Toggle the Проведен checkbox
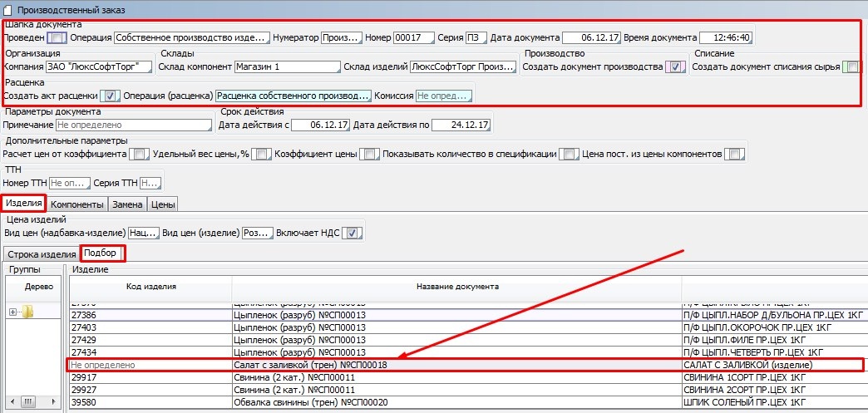The width and height of the screenshot is (868, 413). pos(57,37)
